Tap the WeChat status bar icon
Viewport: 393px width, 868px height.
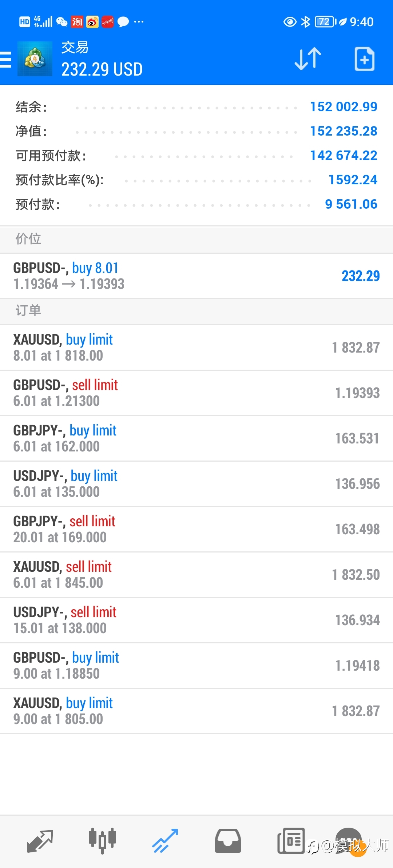tap(62, 22)
